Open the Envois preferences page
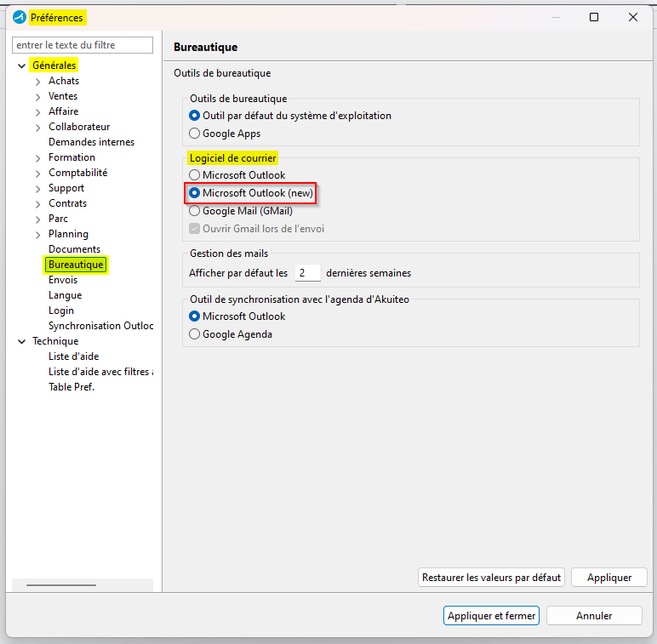Image resolution: width=657 pixels, height=644 pixels. [x=63, y=280]
